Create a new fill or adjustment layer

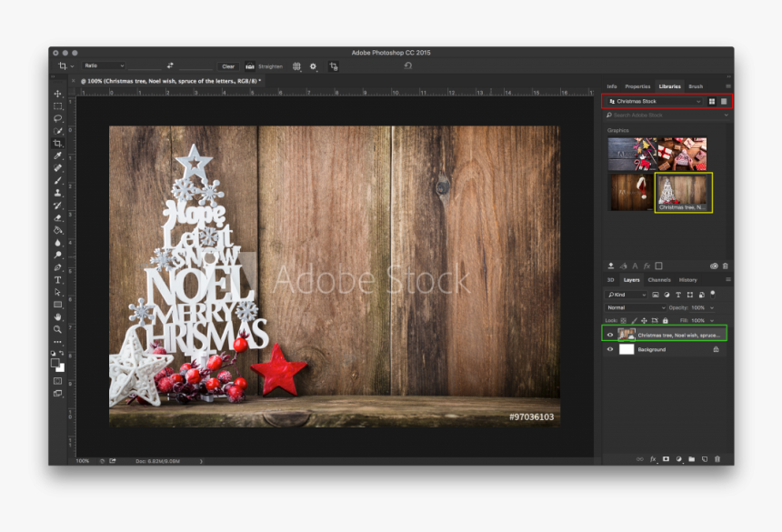678,458
